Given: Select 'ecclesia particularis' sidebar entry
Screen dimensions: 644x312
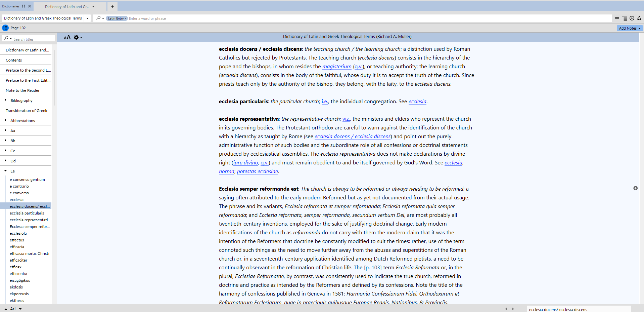Looking at the screenshot, I should coord(27,213).
